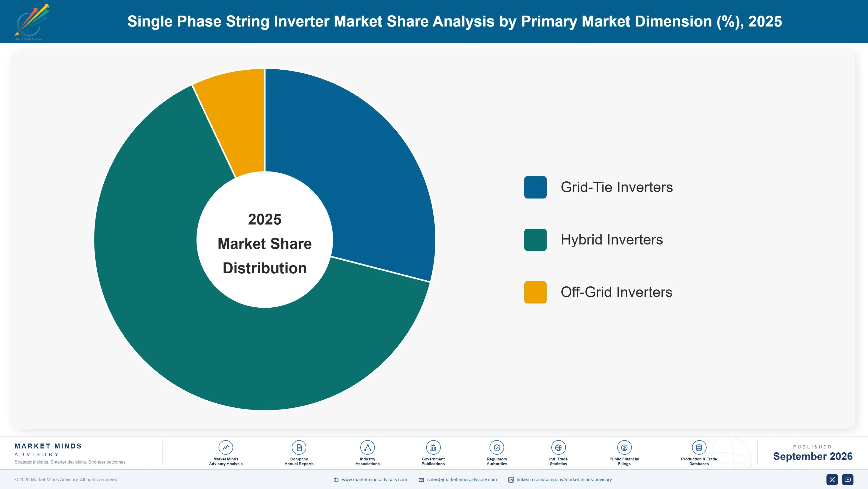Click the YouTube icon in footer
The height and width of the screenshot is (489, 868).
(847, 480)
